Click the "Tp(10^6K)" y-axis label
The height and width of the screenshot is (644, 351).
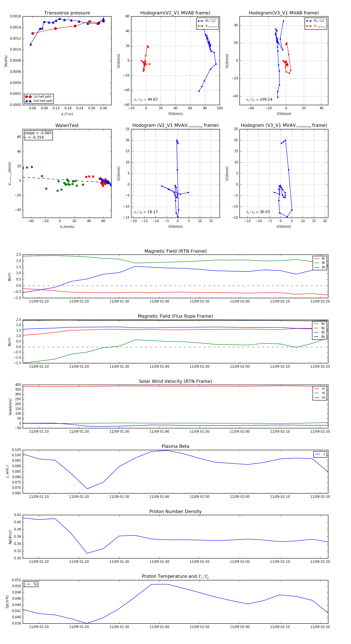[x=7, y=602]
